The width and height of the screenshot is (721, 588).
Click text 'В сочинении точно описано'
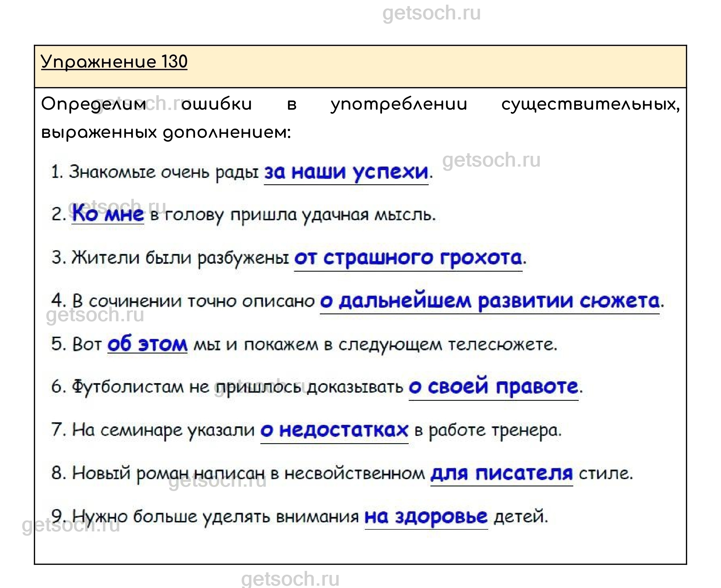pyautogui.click(x=193, y=301)
